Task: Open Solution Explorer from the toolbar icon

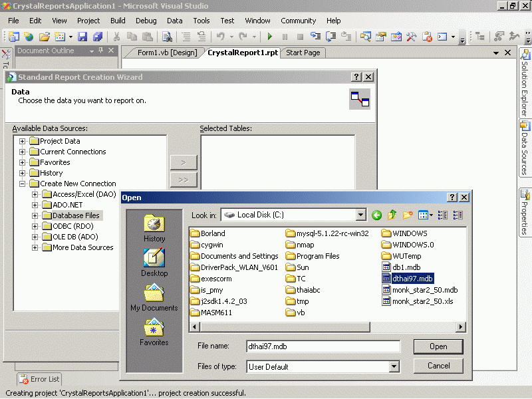Action: 365,37
